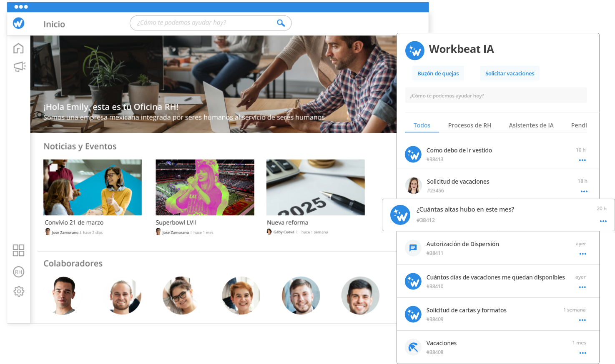The image size is (615, 364).
Task: Open the options dots for Cuántos días de vacaciones
Action: 582,287
